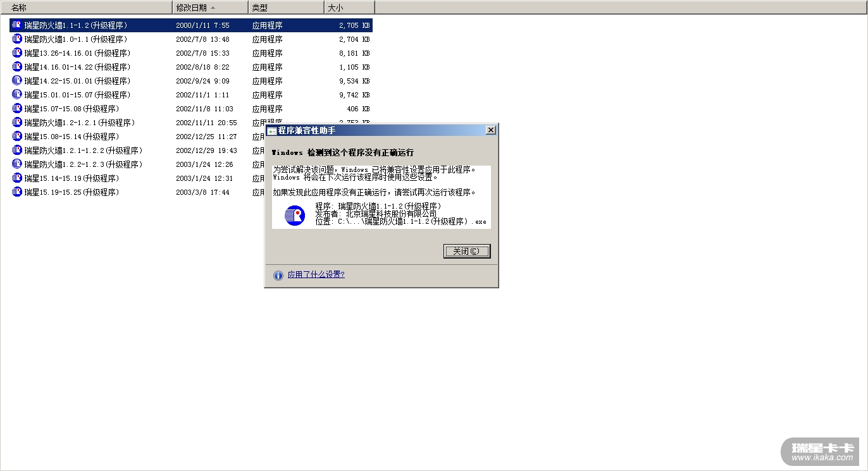Click the date 2000/1/11 7:55
868x471 pixels.
tap(202, 26)
